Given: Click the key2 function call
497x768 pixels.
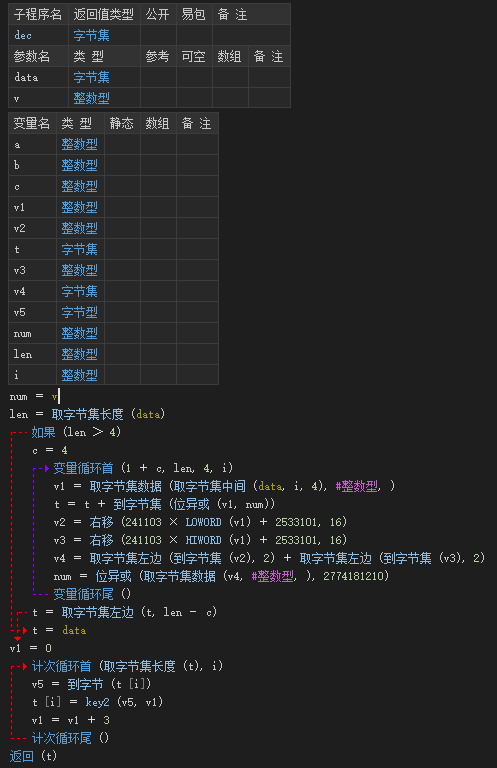Looking at the screenshot, I should 97,702.
